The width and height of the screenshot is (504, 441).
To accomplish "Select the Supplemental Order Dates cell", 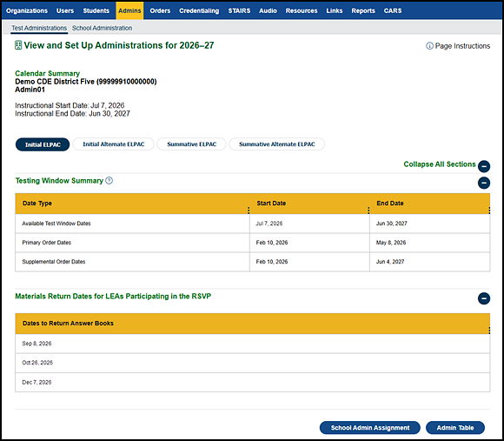I will coord(132,262).
